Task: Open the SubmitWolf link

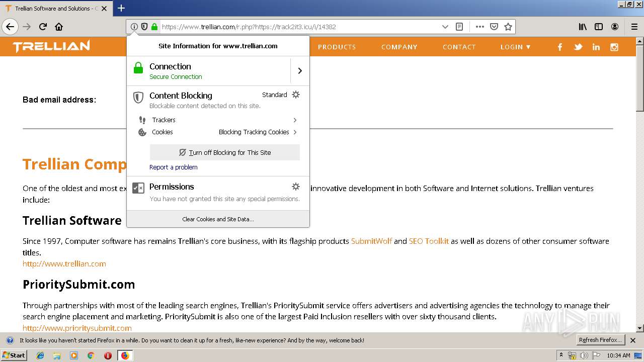Action: click(371, 241)
